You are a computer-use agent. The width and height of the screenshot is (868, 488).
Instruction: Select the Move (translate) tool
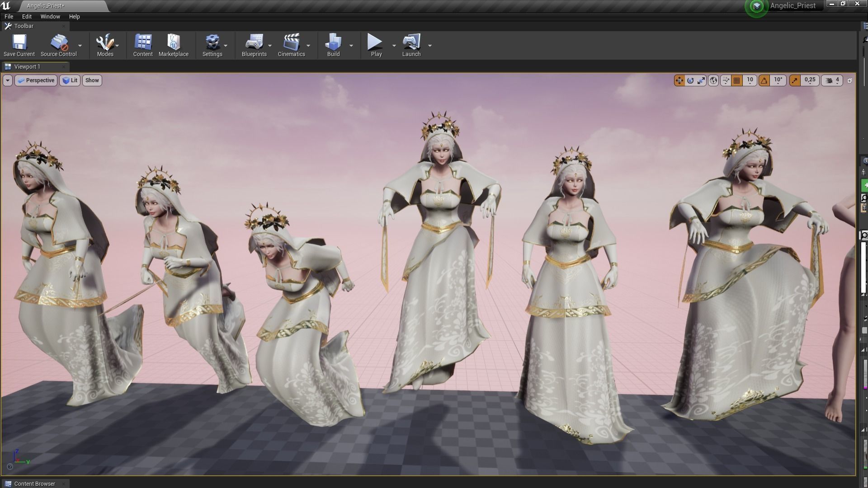(679, 80)
